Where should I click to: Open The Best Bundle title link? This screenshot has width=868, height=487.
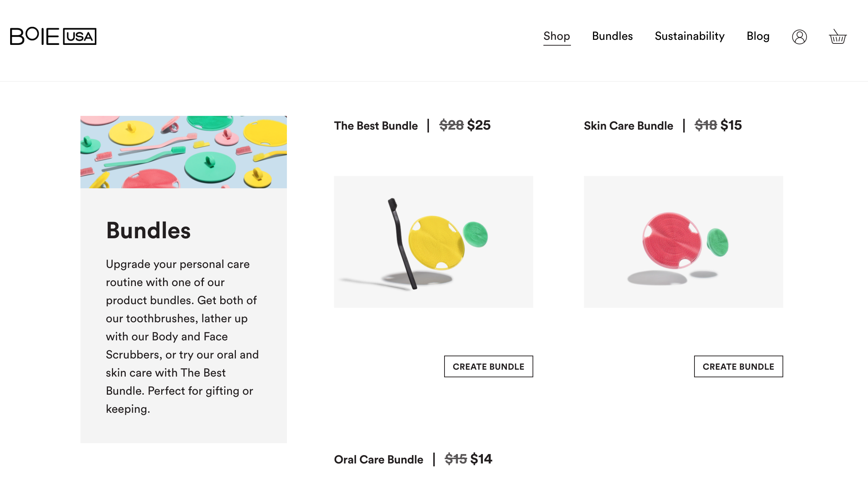pos(376,126)
